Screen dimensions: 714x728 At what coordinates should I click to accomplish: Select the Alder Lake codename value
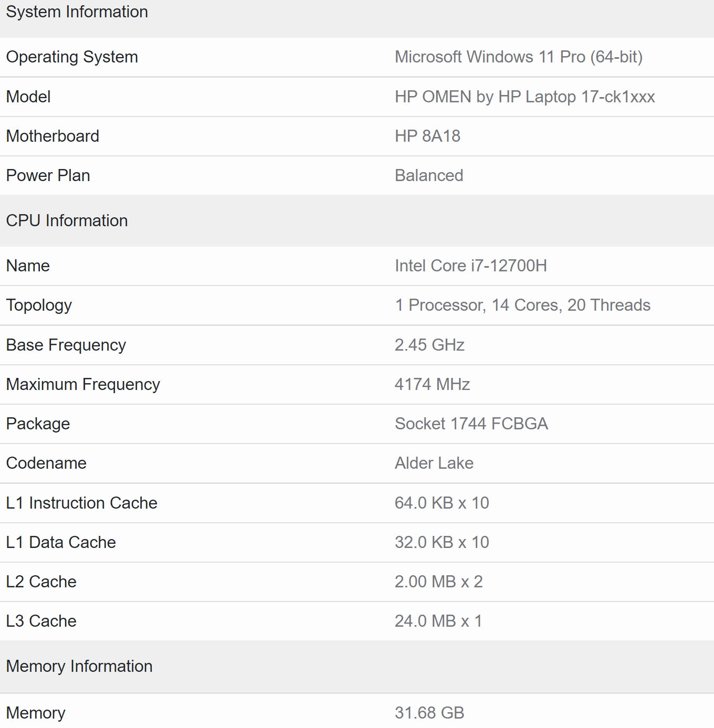point(434,463)
